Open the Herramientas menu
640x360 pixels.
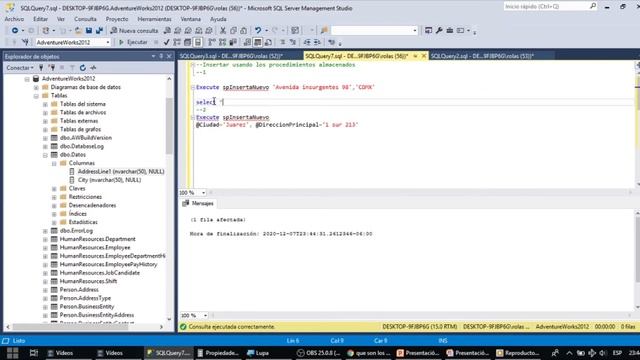[x=154, y=19]
